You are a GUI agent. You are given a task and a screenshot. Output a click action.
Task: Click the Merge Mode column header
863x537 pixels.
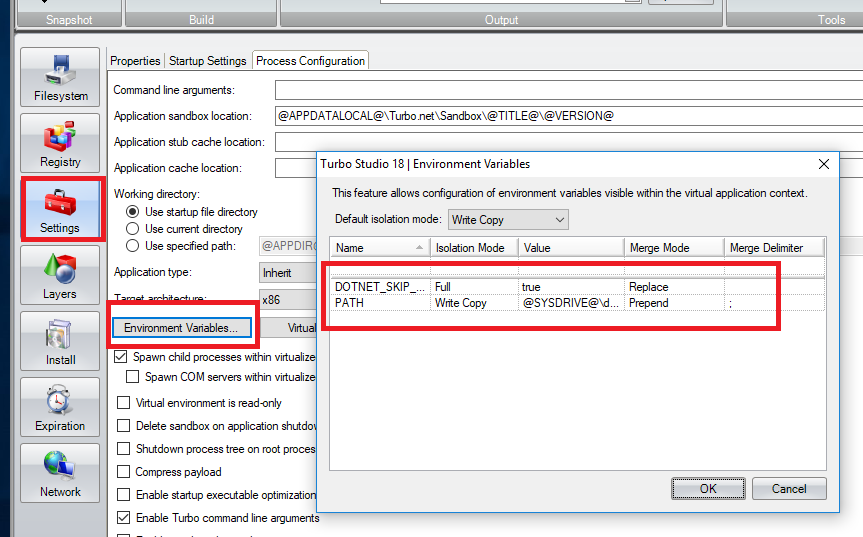point(674,248)
